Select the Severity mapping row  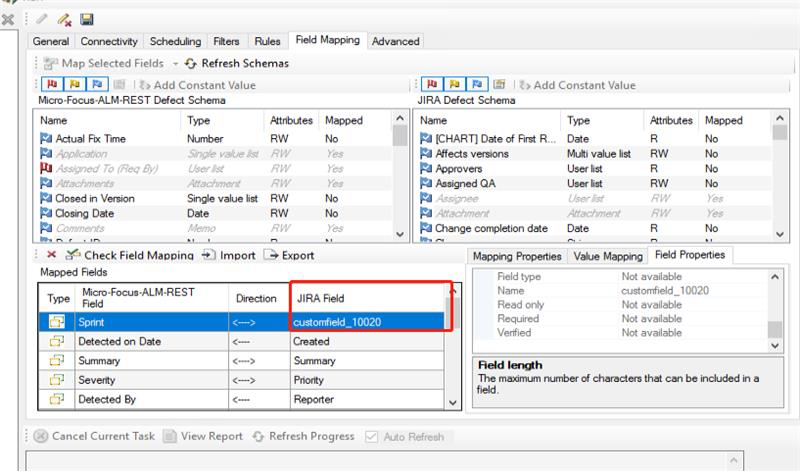click(242, 380)
